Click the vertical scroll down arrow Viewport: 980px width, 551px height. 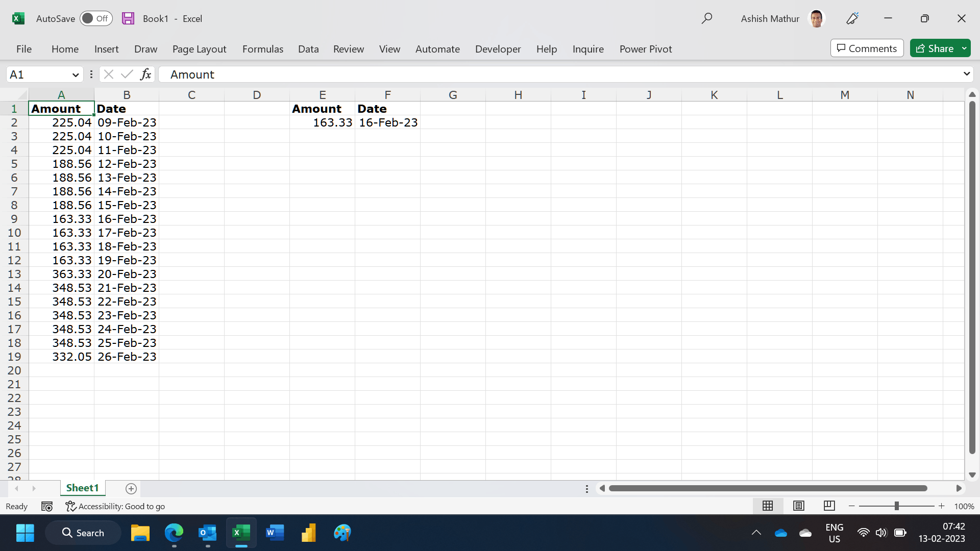[x=972, y=475]
